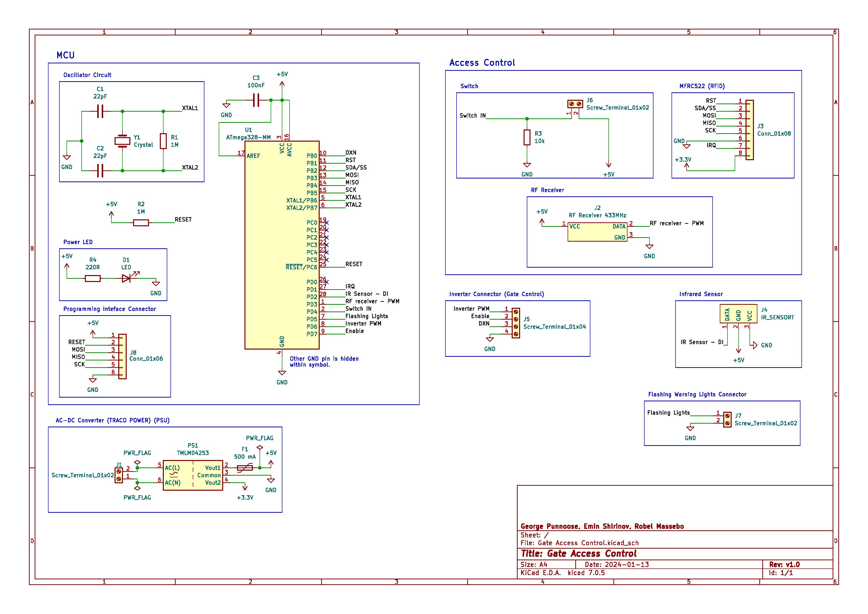
Task: Select the R2 1M reset pull-up resistor
Action: (x=141, y=223)
